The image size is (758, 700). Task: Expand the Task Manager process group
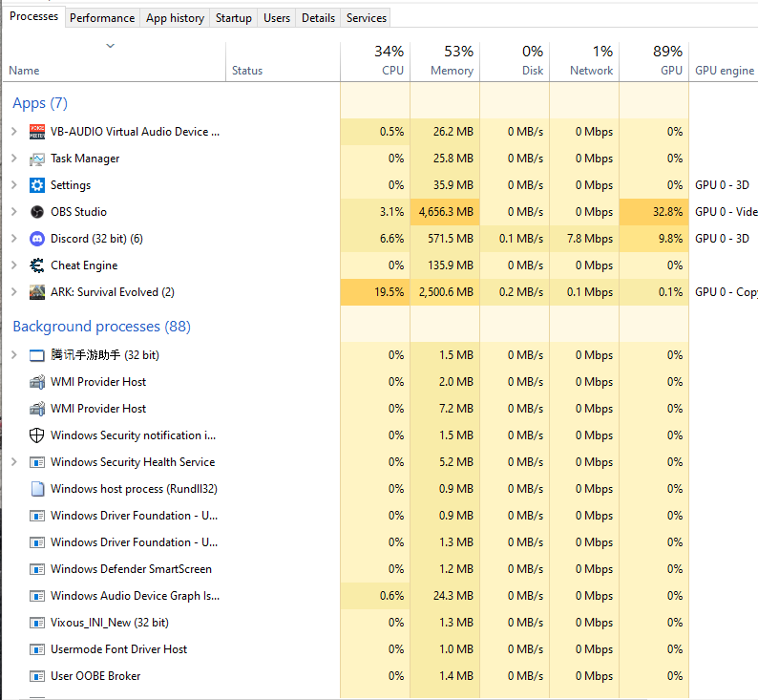point(14,159)
